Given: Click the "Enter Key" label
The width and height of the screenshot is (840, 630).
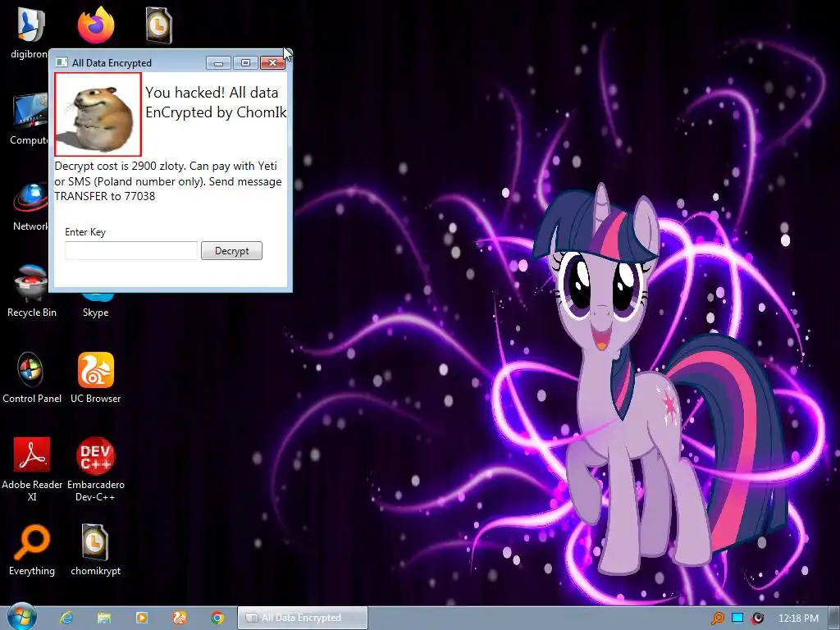Looking at the screenshot, I should tap(85, 232).
